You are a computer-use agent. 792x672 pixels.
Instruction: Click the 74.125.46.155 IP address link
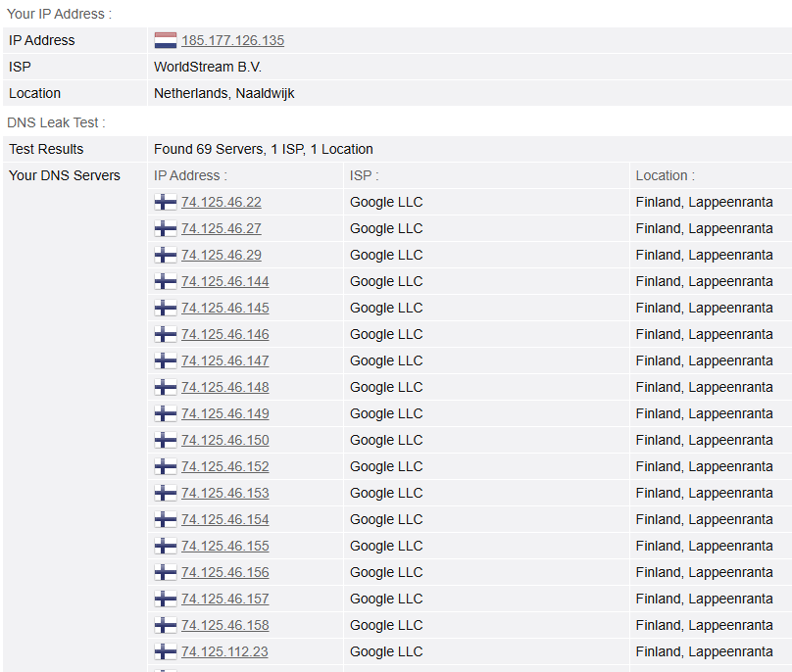click(225, 546)
